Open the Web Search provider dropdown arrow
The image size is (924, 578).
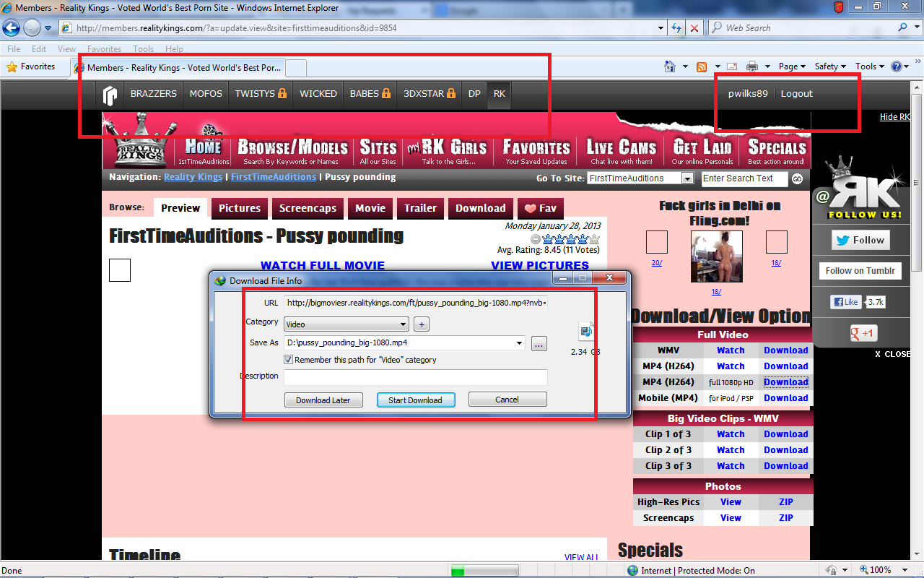(915, 28)
